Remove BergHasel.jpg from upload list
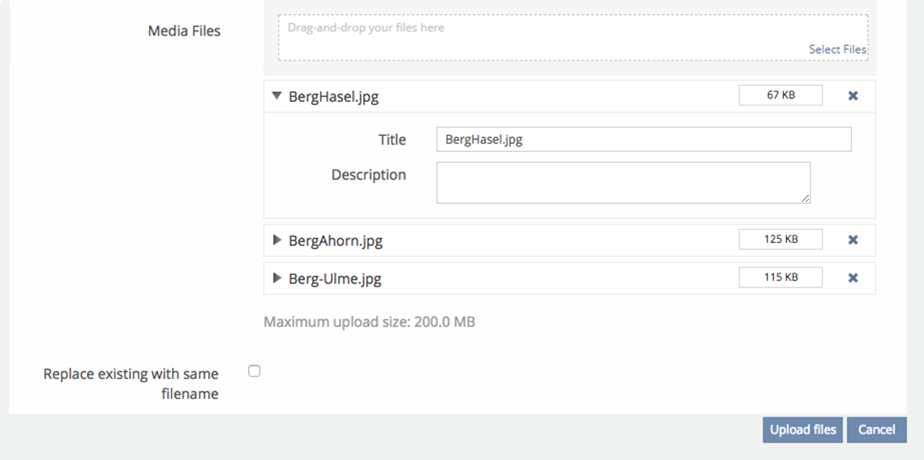Viewport: 924px width, 460px height. (x=853, y=96)
